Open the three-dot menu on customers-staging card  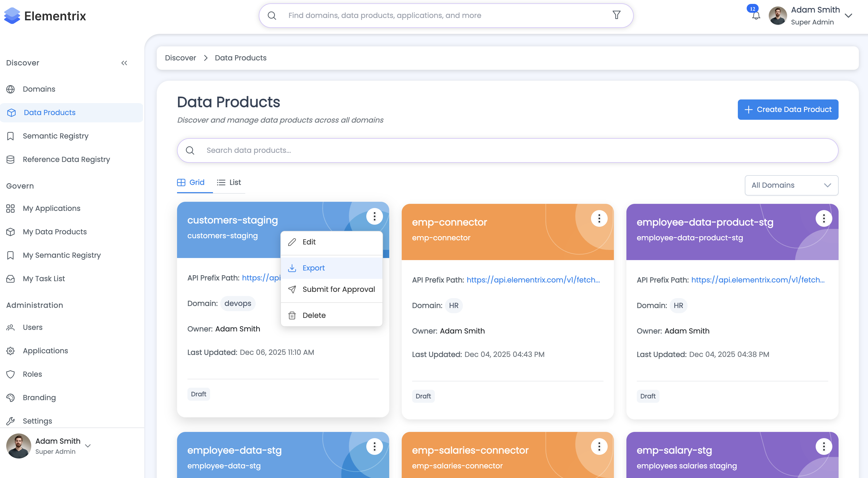point(374,216)
